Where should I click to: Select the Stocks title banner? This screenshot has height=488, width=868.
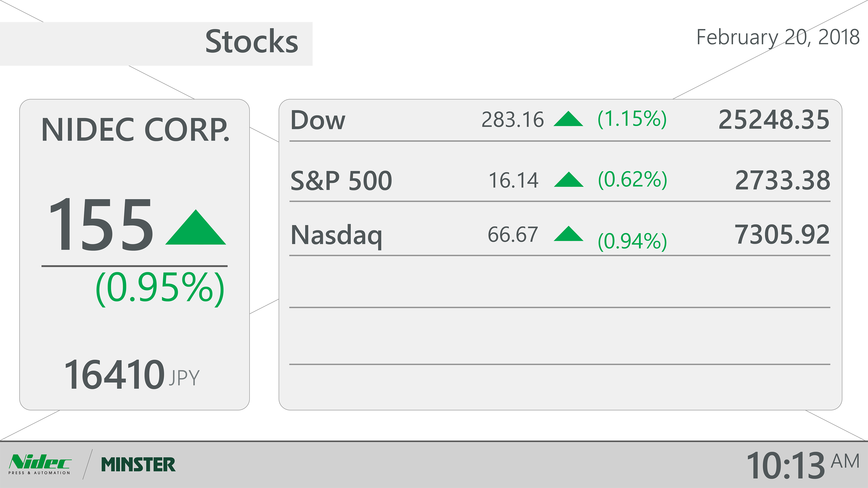pos(251,42)
